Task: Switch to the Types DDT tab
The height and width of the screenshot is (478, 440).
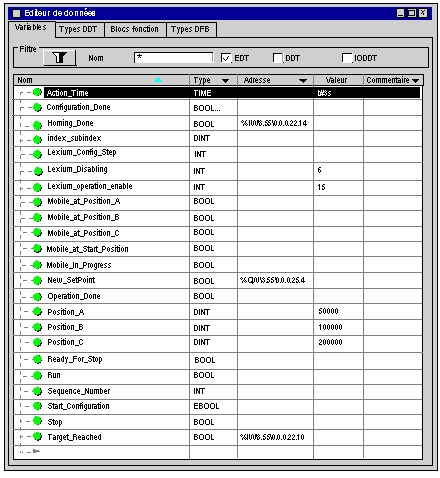Action: (78, 30)
